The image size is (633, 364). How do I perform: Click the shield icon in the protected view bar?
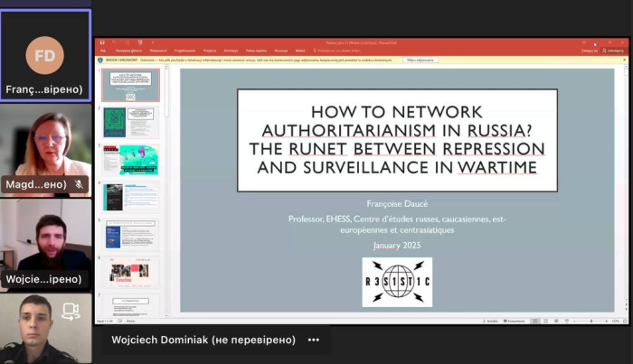pos(100,60)
